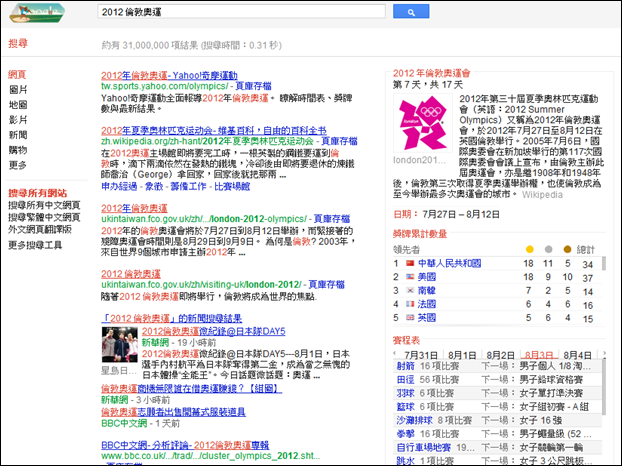Viewport: 622px width, 466px height.
Task: Select the 圖片 search category
Action: click(18, 90)
